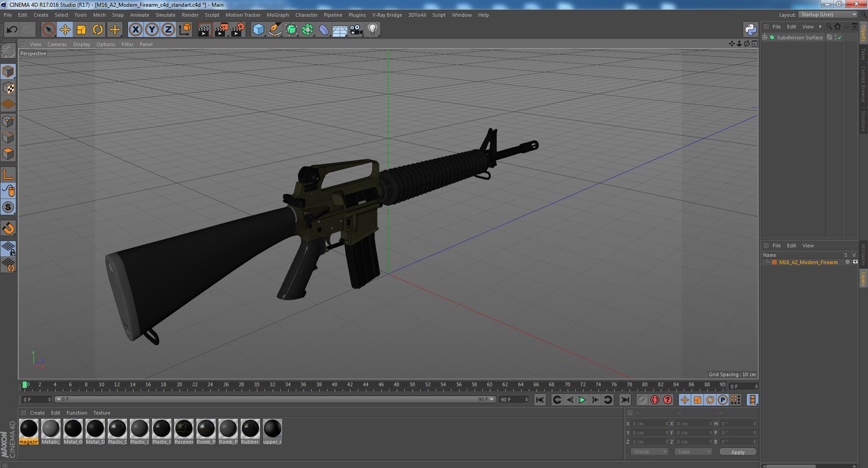Open the Scale mode dropdown
Image resolution: width=868 pixels, height=468 pixels.
tap(693, 452)
